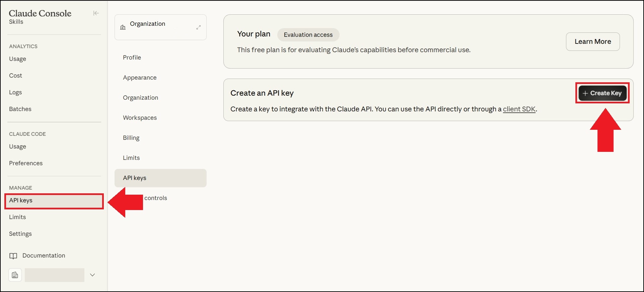Image resolution: width=644 pixels, height=292 pixels.
Task: Collapse the Claude Console sidebar
Action: coord(96,13)
